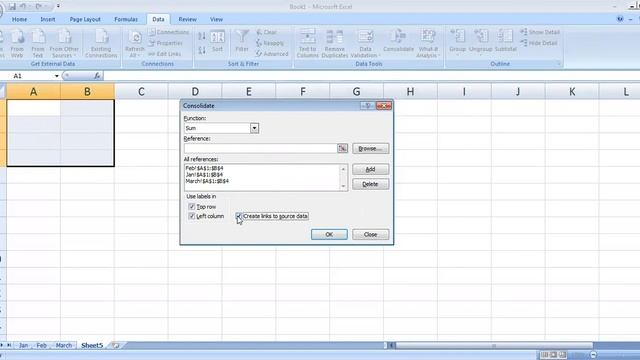This screenshot has height=360, width=640.
Task: Open the Sort dialog icon
Action: point(218,37)
